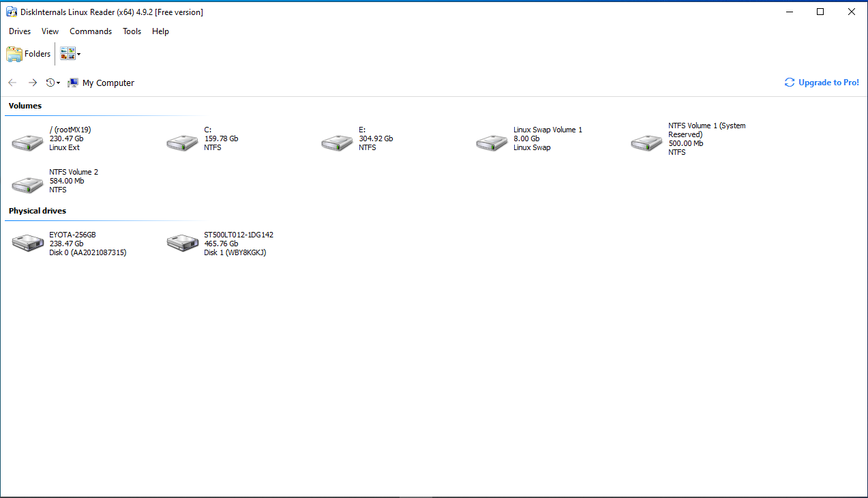Open the Help menu
Screen dimensions: 868x498
[161, 31]
